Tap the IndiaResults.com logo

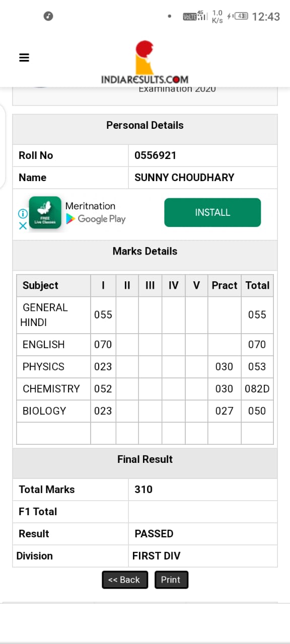point(144,62)
